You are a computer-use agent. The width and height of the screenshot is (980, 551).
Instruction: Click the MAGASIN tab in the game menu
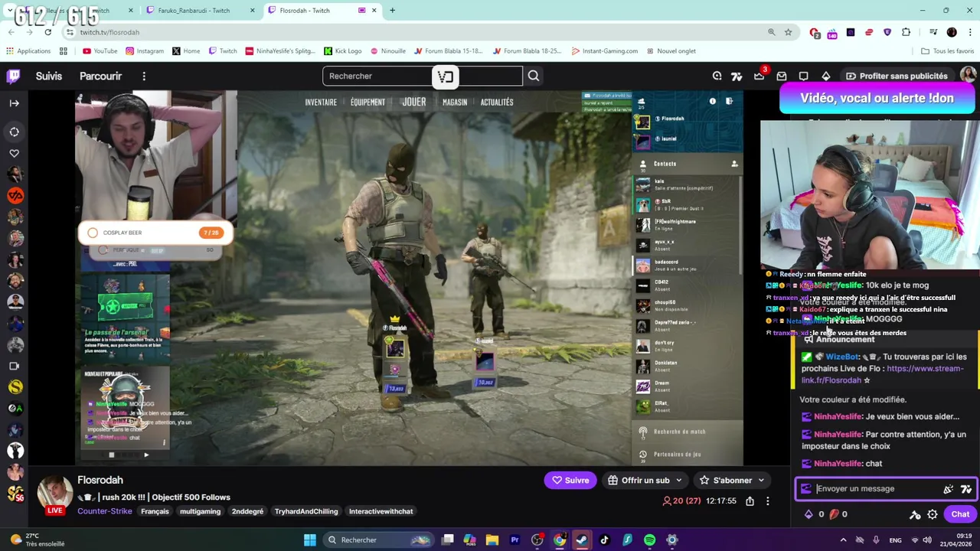click(455, 102)
